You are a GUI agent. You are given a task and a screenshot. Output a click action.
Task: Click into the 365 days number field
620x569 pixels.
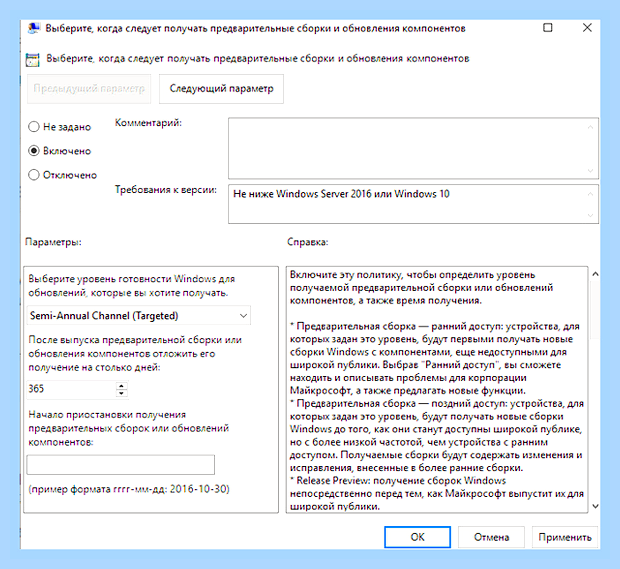72,389
